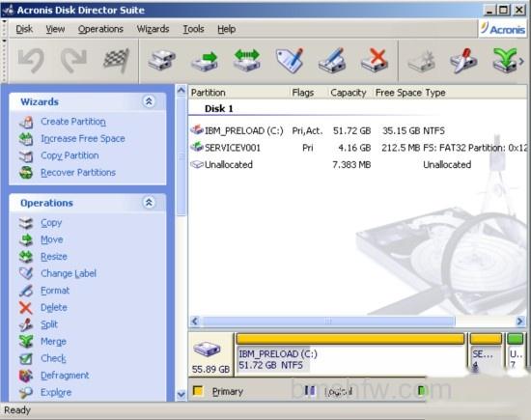531x420 pixels.
Task: Collapse the Wizards panel
Action: pyautogui.click(x=149, y=101)
